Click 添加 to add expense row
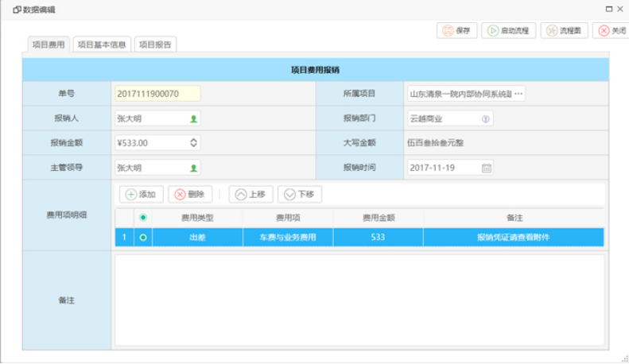 (x=142, y=195)
